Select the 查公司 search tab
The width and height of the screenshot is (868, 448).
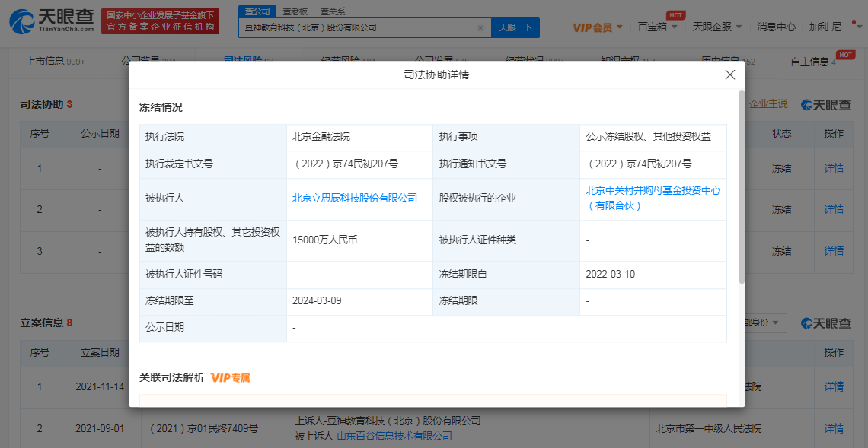pyautogui.click(x=257, y=11)
